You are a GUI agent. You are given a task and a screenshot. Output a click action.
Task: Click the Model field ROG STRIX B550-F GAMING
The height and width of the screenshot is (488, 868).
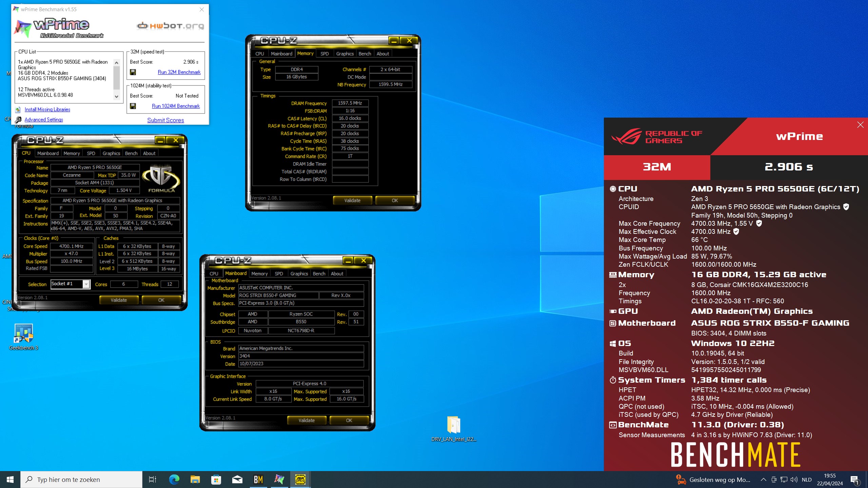point(278,296)
